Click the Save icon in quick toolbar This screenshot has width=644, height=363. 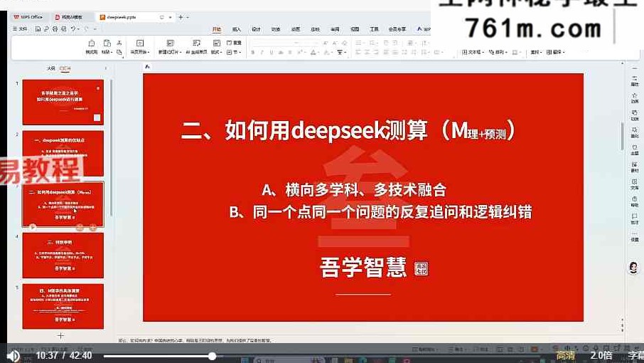(38, 29)
